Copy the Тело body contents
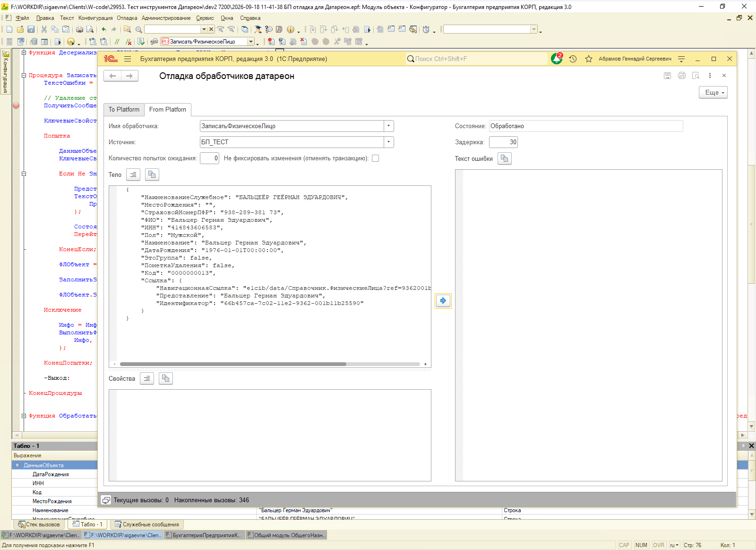Viewport: 756px width, 550px height. coord(152,175)
